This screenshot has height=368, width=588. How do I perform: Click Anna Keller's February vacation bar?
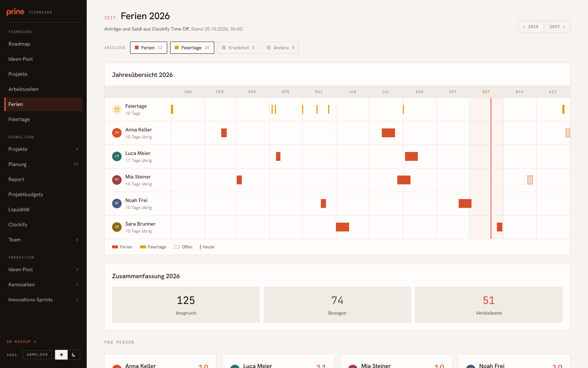click(x=224, y=133)
